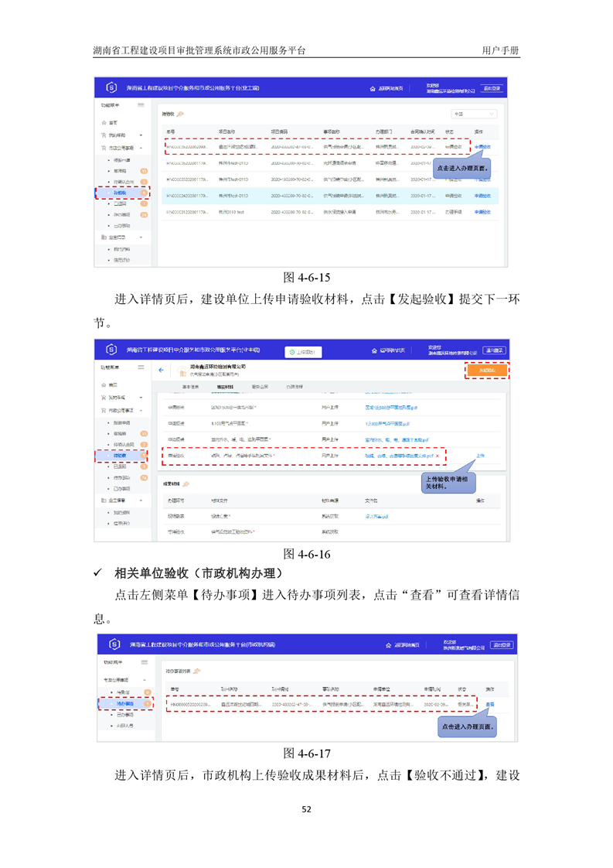Image resolution: width=613 pixels, height=868 pixels.
Task: Click the platform logo in figure 4-6-17 header
Action: coord(114,644)
